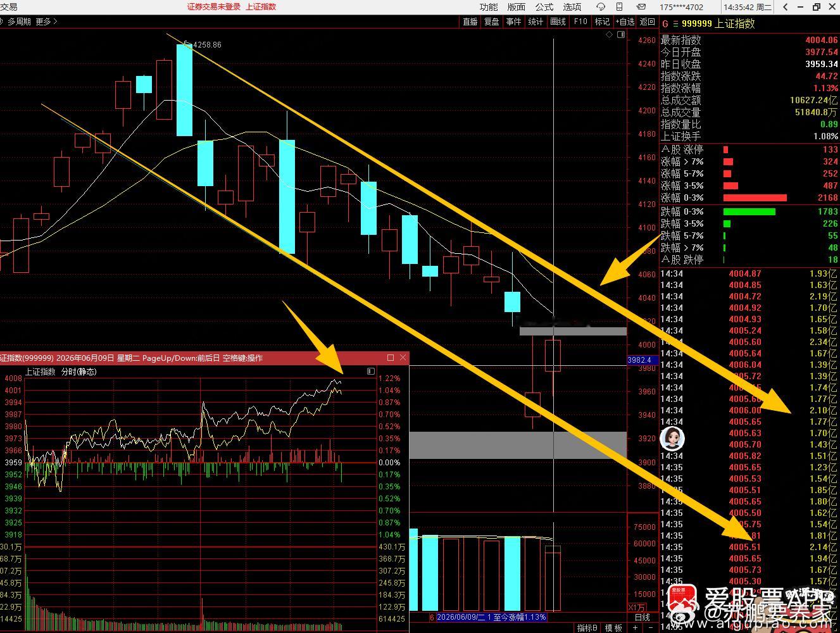Viewport: 840px width, 633px height.
Task: Click the 分时(静态) label
Action: [79, 372]
